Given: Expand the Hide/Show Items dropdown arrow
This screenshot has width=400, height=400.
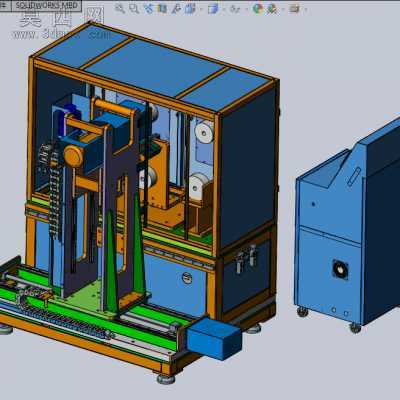Looking at the screenshot, I should tap(247, 9).
